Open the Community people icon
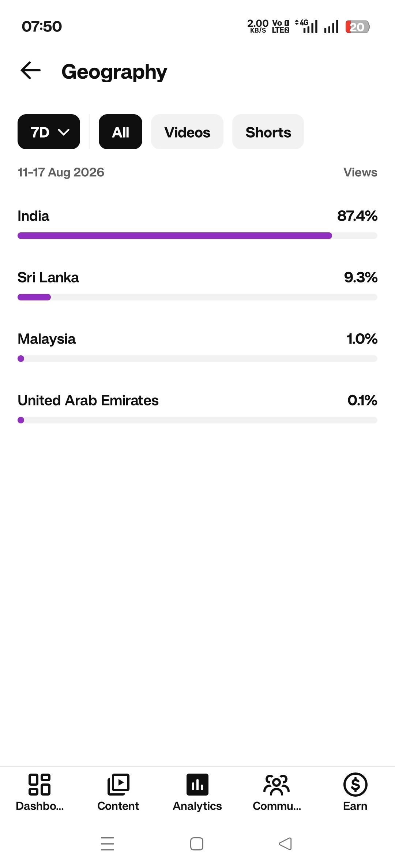Image resolution: width=395 pixels, height=868 pixels. [x=276, y=785]
